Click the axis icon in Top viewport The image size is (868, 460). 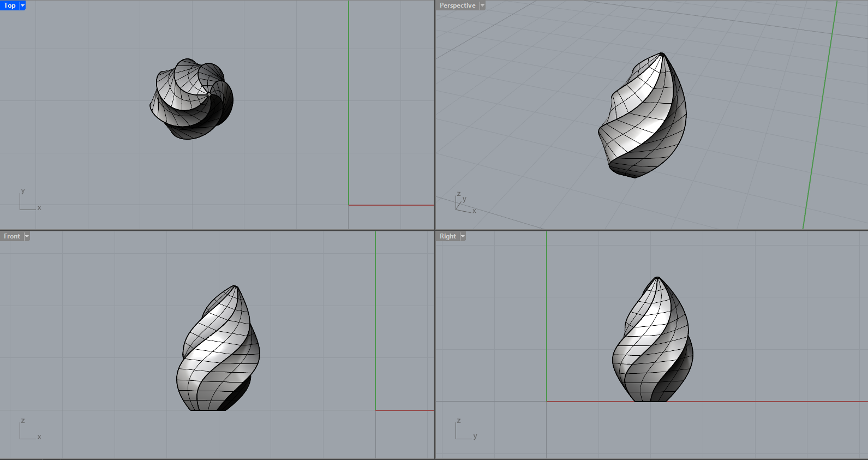(x=30, y=200)
